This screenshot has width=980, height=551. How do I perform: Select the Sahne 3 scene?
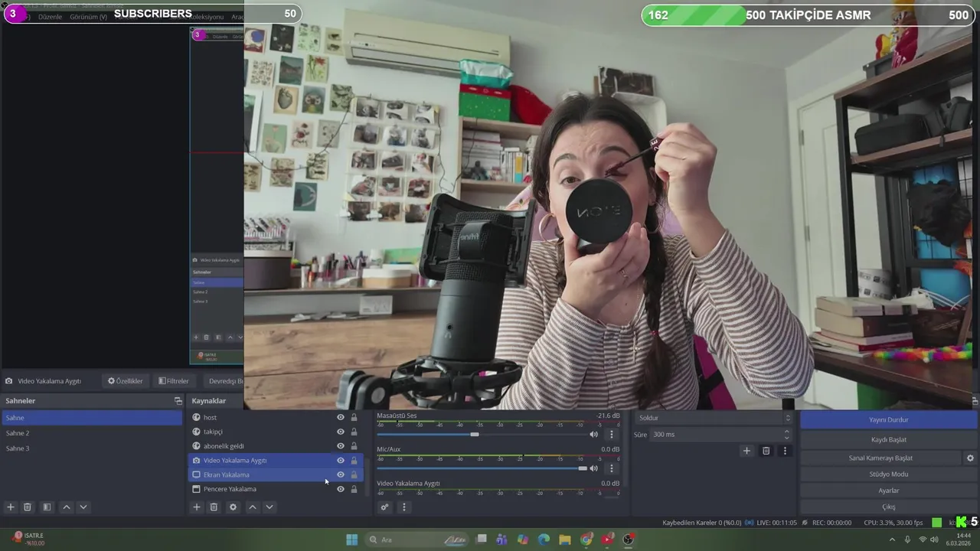(x=92, y=448)
